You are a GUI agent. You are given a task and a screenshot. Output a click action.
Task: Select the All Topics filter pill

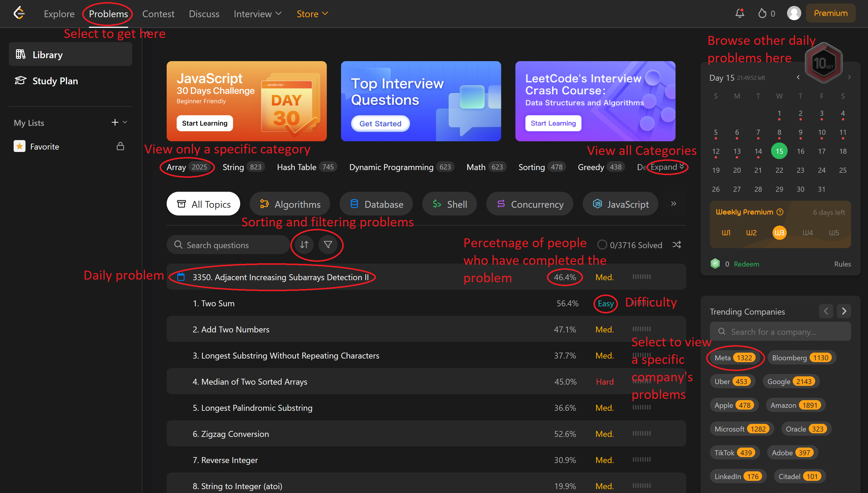pos(203,204)
